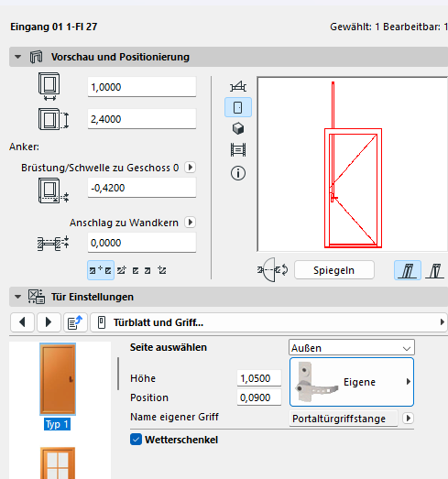
Task: Click the Eingang 01 1-Fl 27 title
Action: (54, 27)
